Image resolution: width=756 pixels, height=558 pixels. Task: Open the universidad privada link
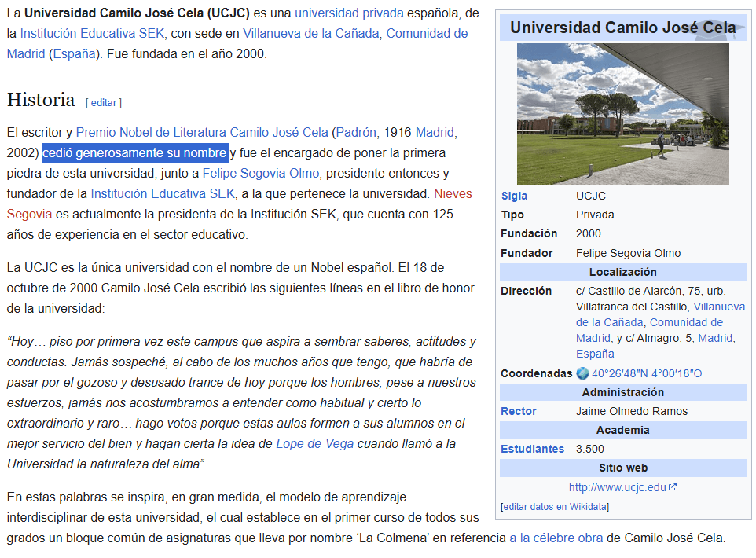coord(349,13)
